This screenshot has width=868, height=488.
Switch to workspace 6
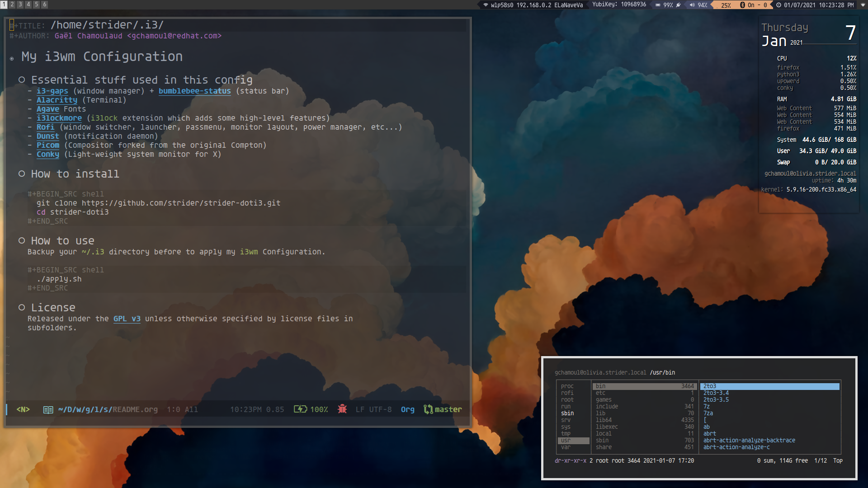tap(45, 5)
